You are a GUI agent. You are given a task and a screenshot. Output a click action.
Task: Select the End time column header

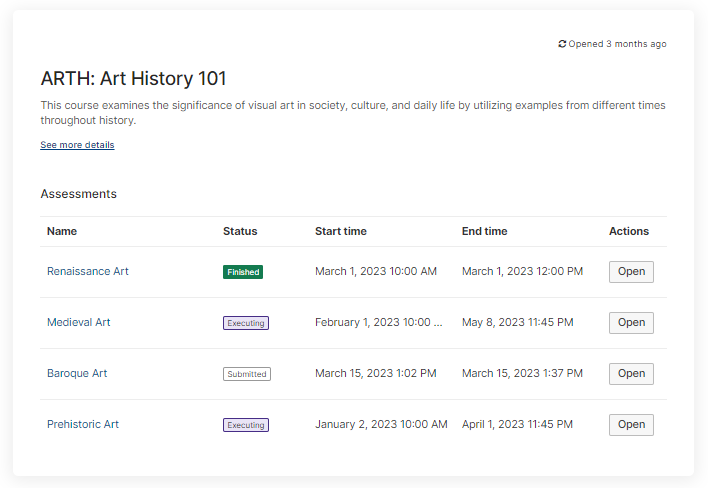484,231
